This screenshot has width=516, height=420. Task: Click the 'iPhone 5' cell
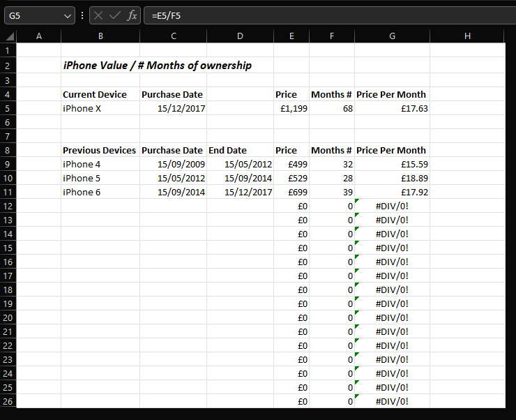click(100, 178)
